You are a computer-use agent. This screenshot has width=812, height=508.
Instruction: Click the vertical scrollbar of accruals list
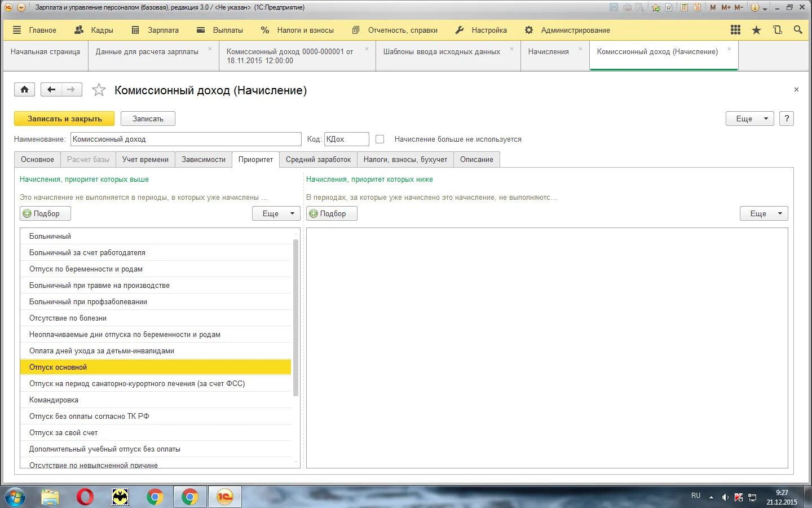click(x=295, y=317)
